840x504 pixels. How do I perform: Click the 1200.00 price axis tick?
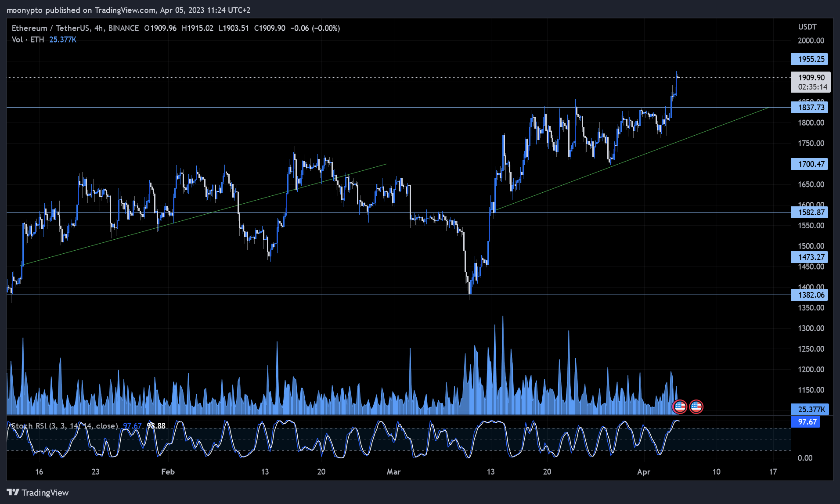click(x=811, y=369)
